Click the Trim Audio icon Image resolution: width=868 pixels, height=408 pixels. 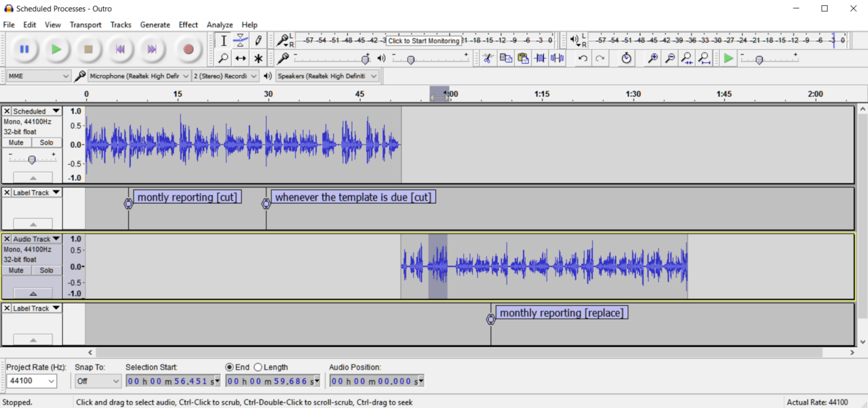[540, 58]
